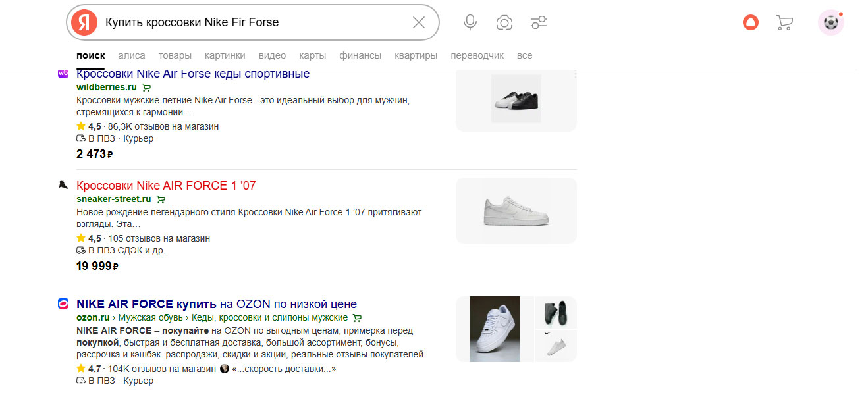868x395 pixels.
Task: Click the 4,5 rating with 86,3K reviews
Action: click(x=148, y=126)
